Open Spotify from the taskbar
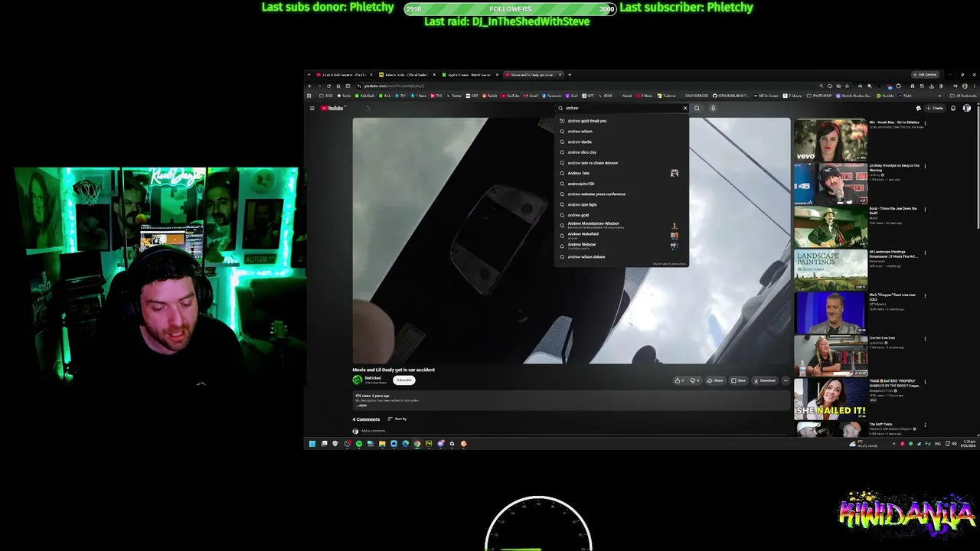980x551 pixels. pyautogui.click(x=358, y=444)
